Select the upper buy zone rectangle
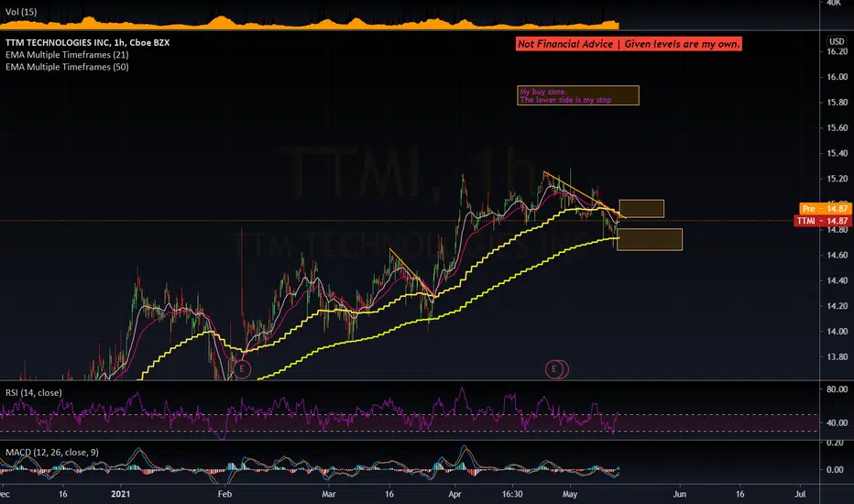The image size is (854, 504). point(641,209)
